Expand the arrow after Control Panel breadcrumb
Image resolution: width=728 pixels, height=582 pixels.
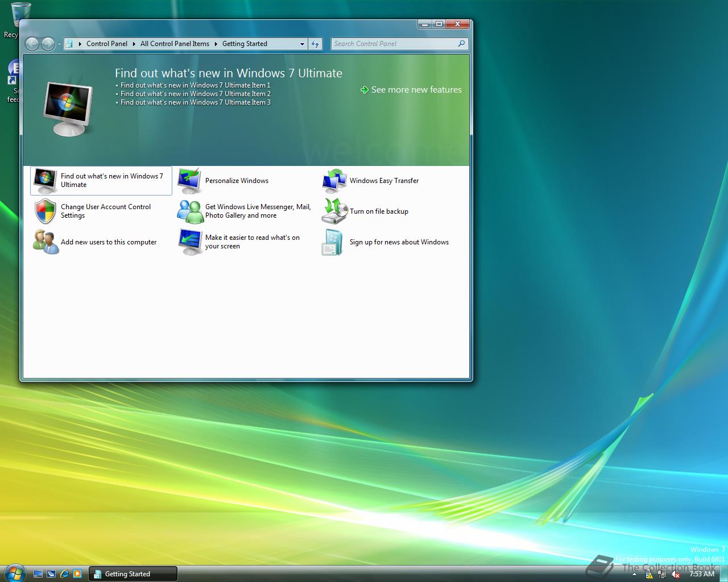[134, 44]
